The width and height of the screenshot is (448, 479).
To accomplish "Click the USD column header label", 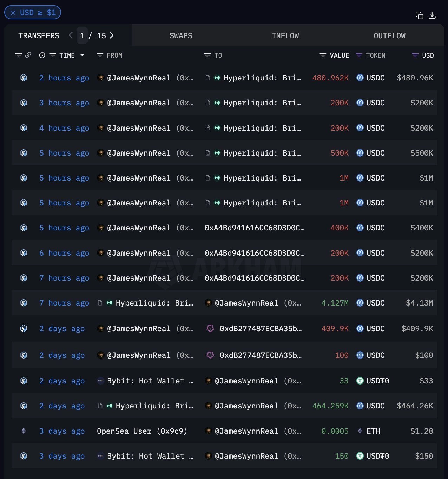I will (428, 55).
